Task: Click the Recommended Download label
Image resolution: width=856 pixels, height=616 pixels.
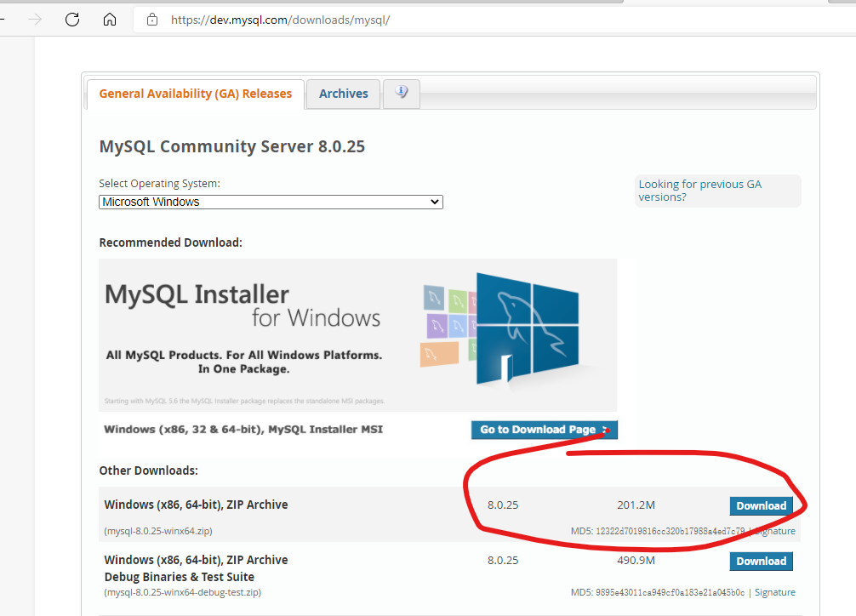Action: (x=170, y=242)
